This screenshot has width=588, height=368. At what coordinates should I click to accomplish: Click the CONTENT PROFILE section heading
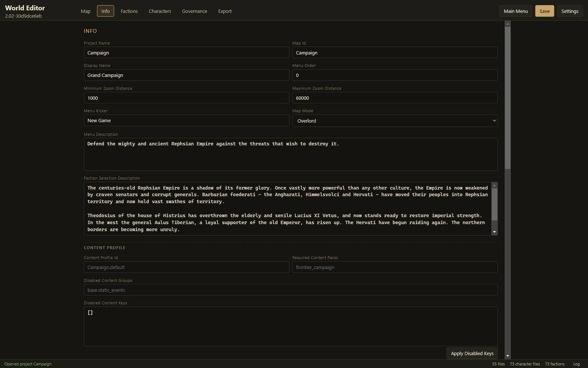(x=105, y=248)
